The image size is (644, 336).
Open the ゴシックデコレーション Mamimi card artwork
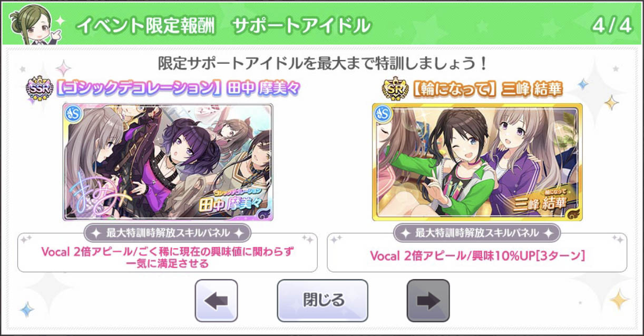tap(168, 162)
